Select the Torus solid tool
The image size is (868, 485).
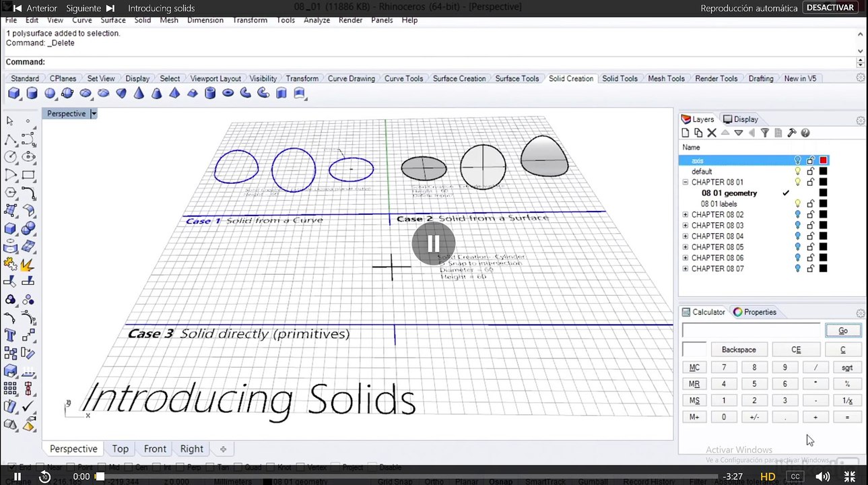coord(228,93)
